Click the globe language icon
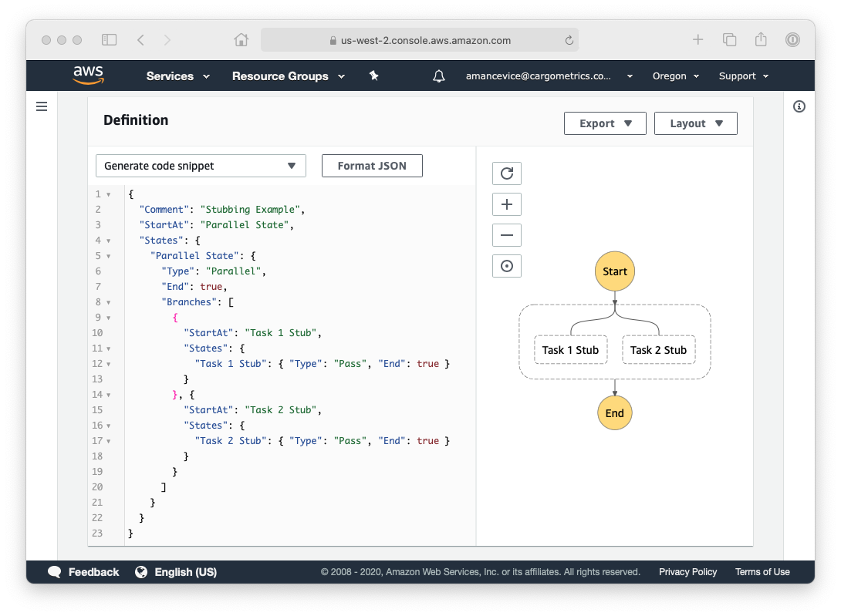 coord(141,572)
